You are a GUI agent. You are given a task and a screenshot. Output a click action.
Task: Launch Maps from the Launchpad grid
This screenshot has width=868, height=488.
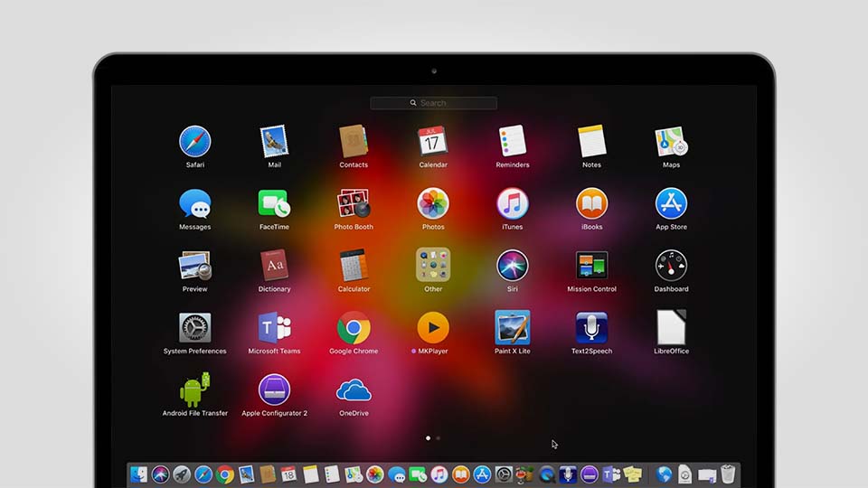671,141
